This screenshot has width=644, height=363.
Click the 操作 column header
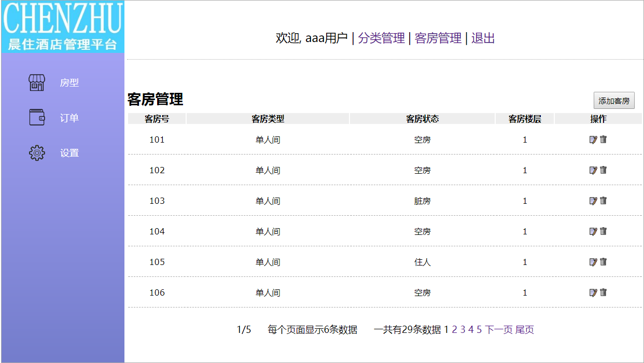click(x=598, y=119)
